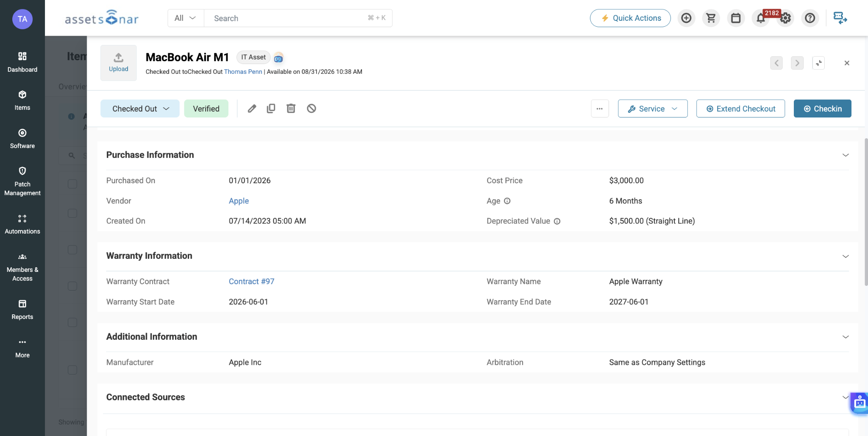Collapse the panel with shrink icon
Image resolution: width=868 pixels, height=436 pixels.
coord(818,63)
